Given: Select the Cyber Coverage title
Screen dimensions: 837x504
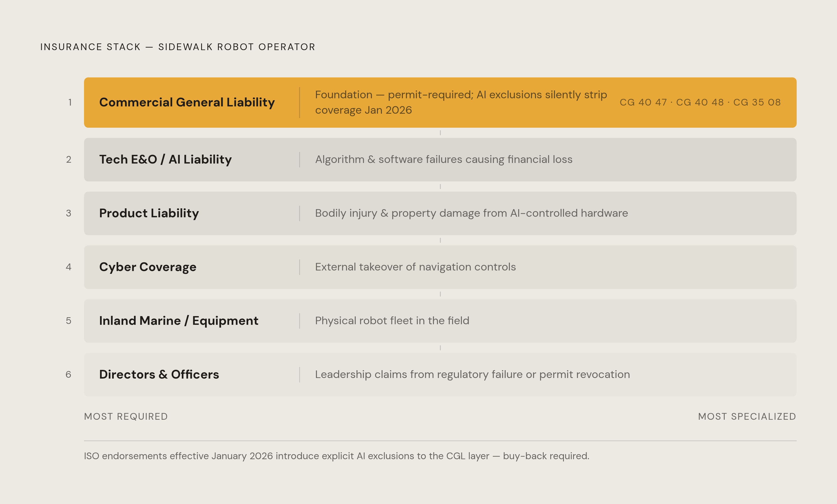Looking at the screenshot, I should point(148,267).
